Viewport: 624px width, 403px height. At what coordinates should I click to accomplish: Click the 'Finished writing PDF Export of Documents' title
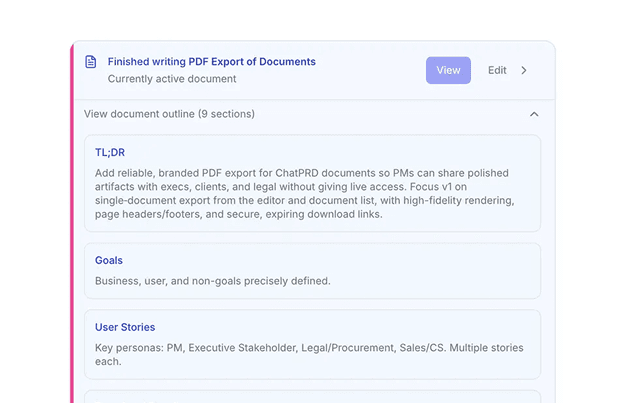click(211, 61)
